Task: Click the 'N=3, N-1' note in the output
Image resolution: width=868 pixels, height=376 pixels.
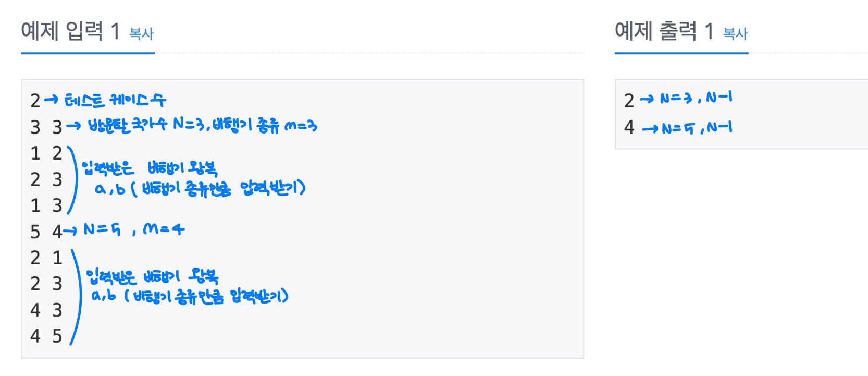Action: [x=696, y=98]
